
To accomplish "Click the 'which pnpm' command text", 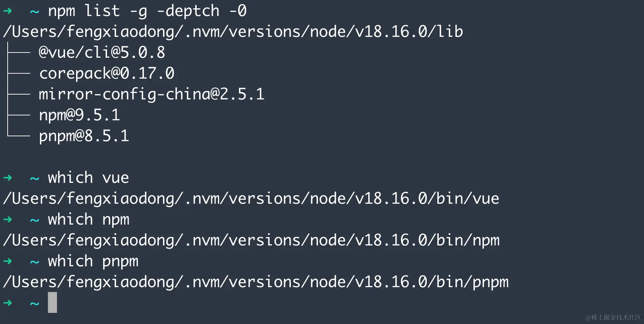I will pos(93,261).
